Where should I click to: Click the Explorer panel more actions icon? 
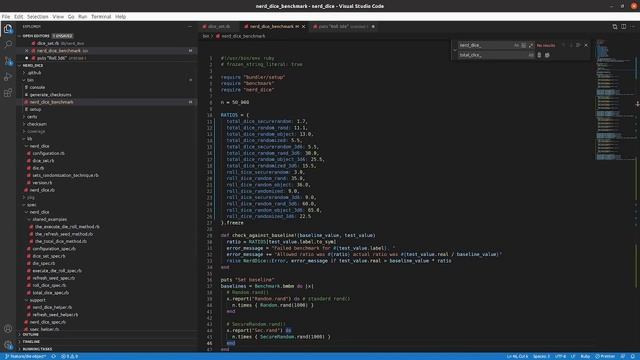(190, 27)
